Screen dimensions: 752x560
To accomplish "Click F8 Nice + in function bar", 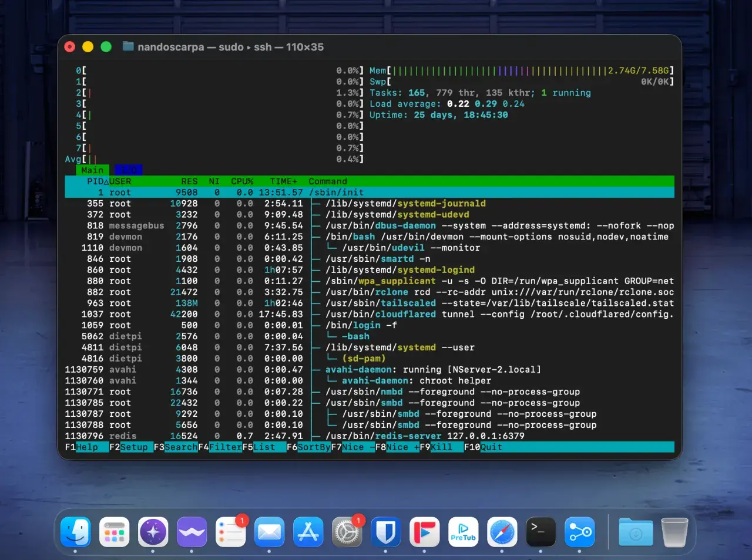I will tap(398, 447).
